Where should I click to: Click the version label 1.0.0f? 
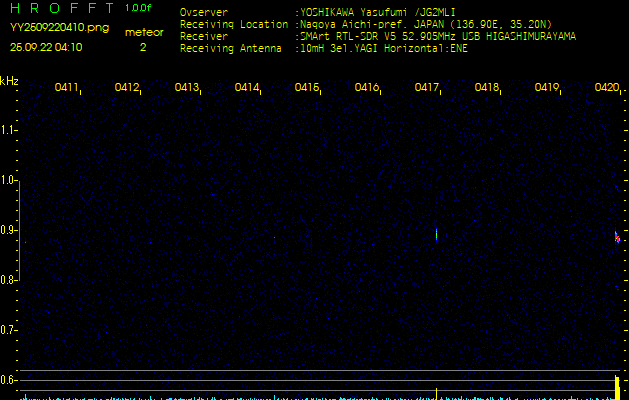click(138, 8)
